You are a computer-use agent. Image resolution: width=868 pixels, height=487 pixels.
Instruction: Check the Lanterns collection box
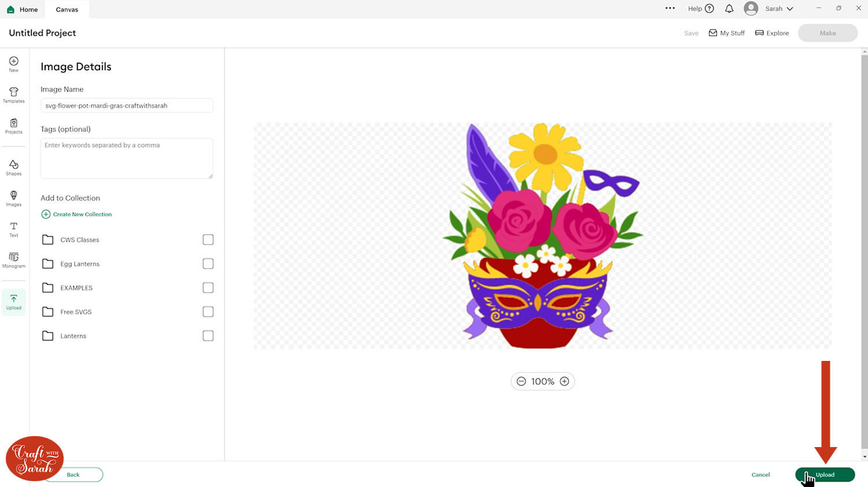point(208,335)
